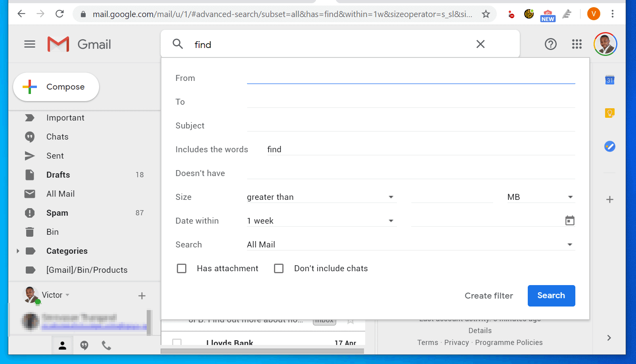The height and width of the screenshot is (364, 636).
Task: Open the main navigation hamburger menu
Action: (29, 44)
